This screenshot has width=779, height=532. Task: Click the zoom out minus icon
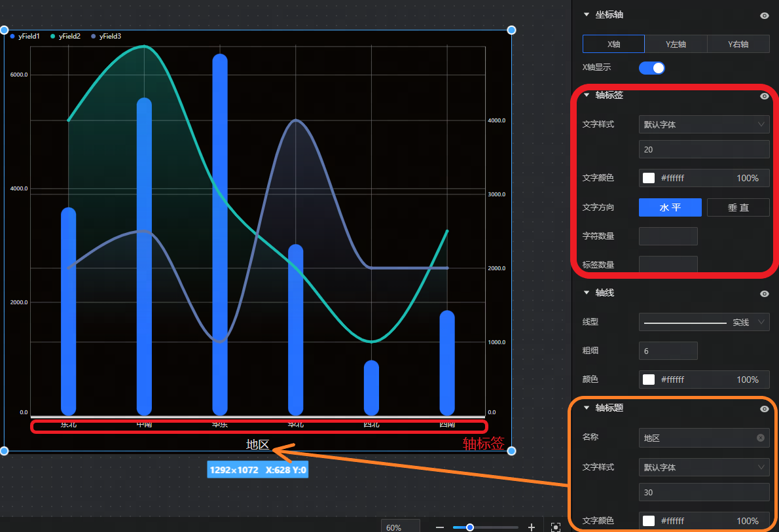440,527
